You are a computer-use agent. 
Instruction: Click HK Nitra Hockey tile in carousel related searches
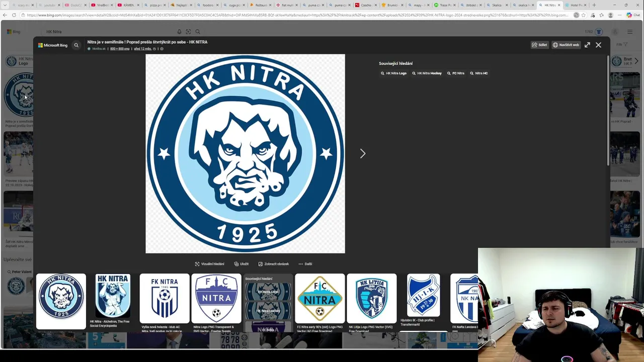(268, 311)
